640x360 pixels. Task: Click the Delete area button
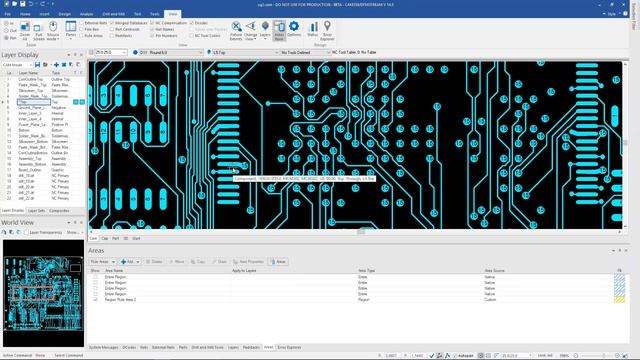(x=154, y=261)
